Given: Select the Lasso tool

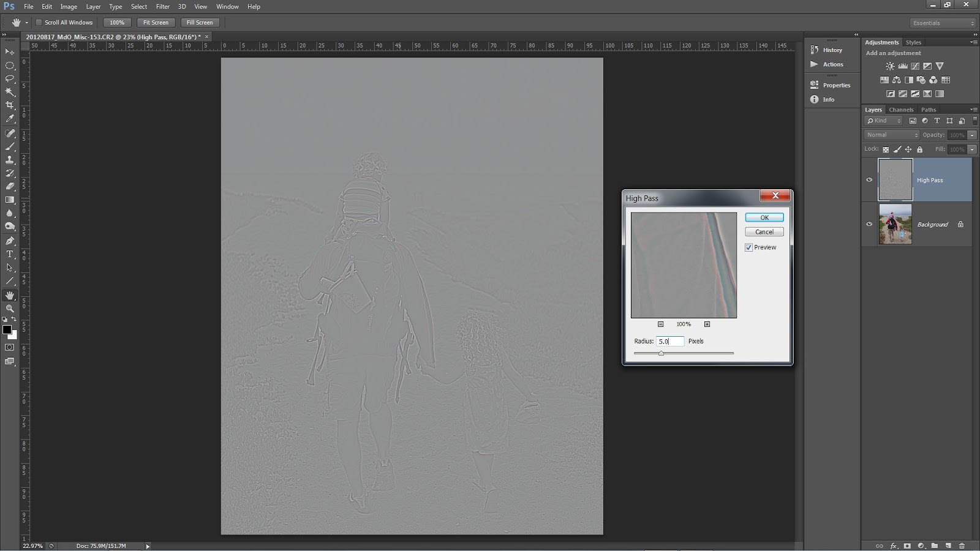Looking at the screenshot, I should [10, 78].
